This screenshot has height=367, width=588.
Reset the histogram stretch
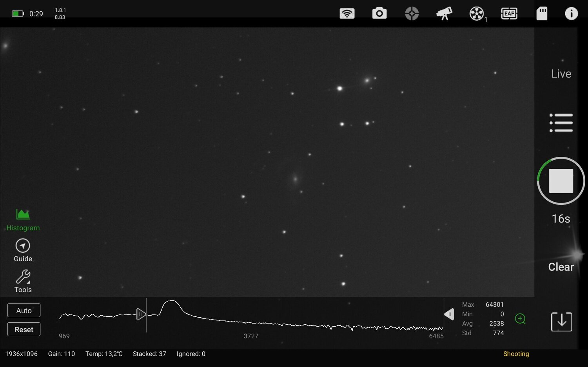tap(24, 329)
